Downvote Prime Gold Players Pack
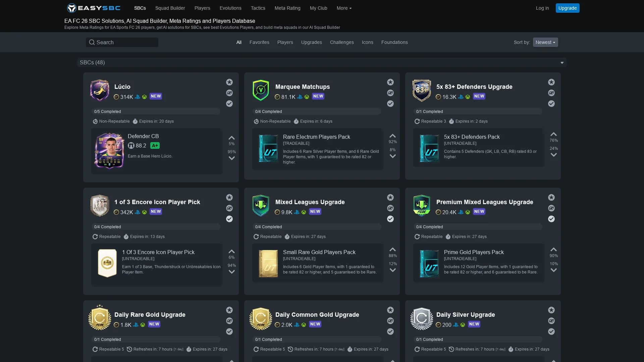 pyautogui.click(x=553, y=270)
